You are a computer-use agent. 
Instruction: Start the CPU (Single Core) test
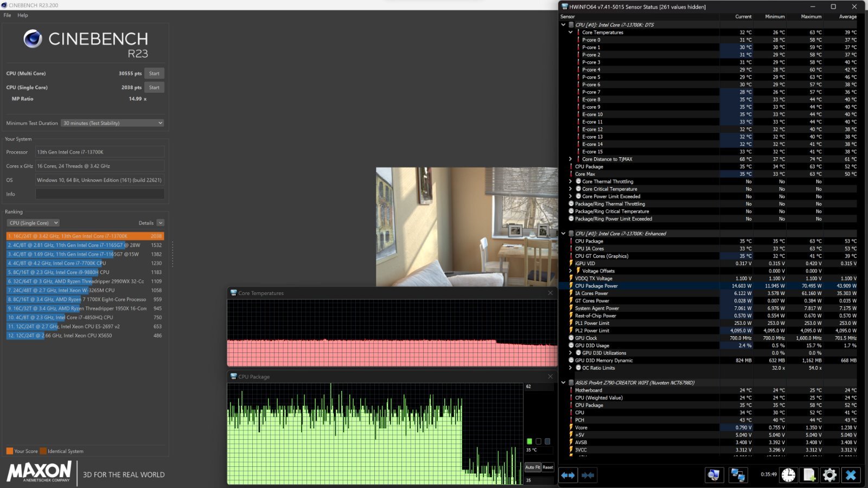point(154,87)
